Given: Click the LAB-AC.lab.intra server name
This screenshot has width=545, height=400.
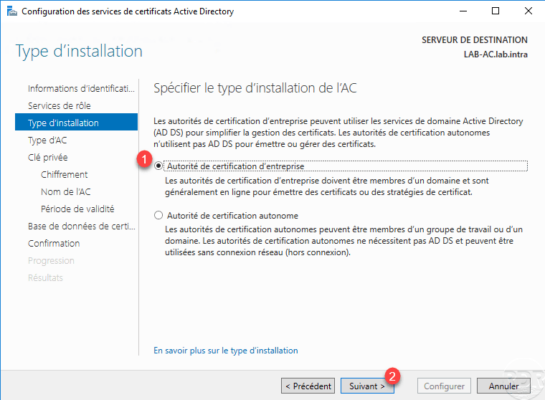Looking at the screenshot, I should coord(496,55).
